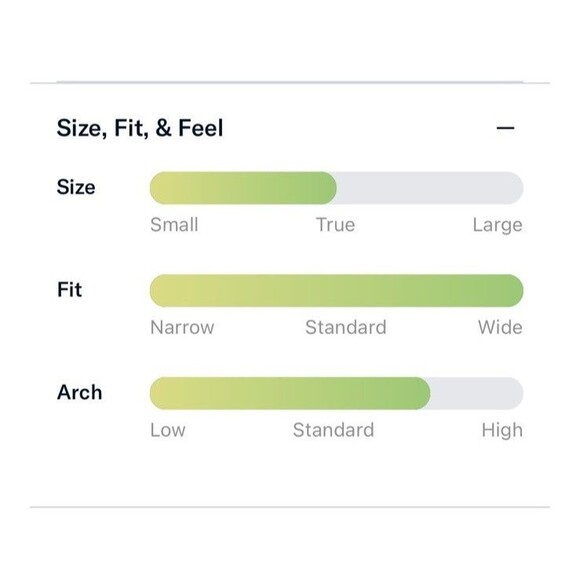Click the unfilled gray end of the Size bar
580x580 pixels.
tap(430, 188)
